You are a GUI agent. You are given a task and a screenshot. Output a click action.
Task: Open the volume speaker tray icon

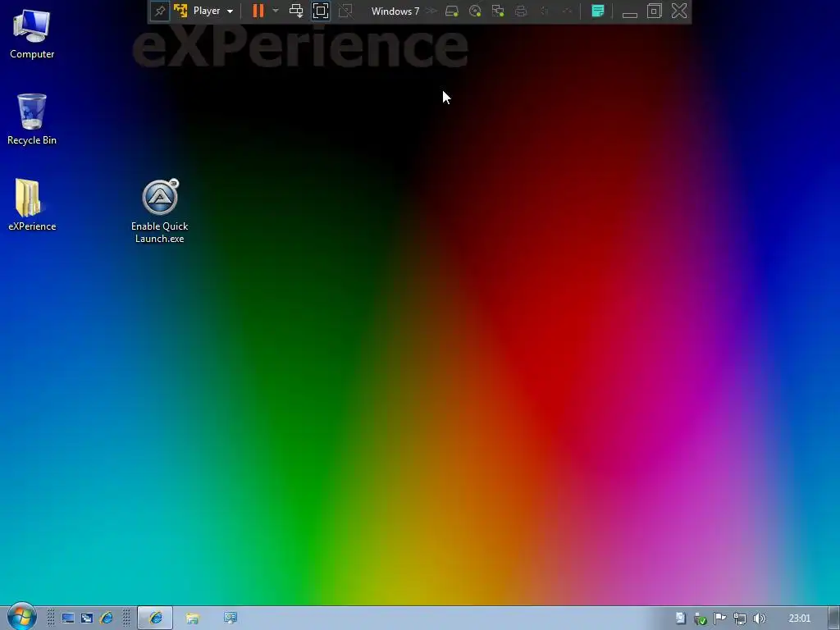click(x=759, y=619)
